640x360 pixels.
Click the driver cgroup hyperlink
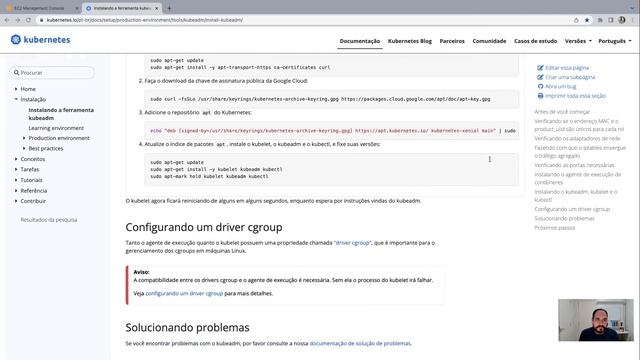[352, 243]
